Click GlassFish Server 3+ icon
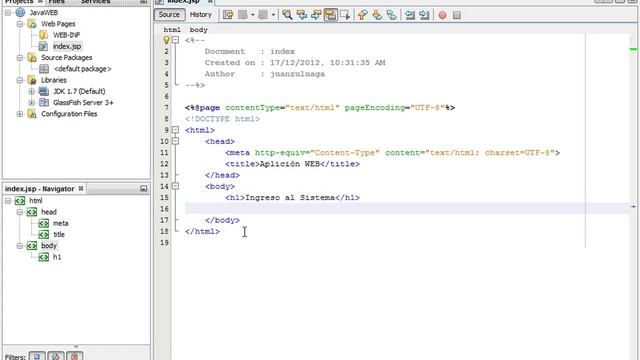 coord(44,102)
